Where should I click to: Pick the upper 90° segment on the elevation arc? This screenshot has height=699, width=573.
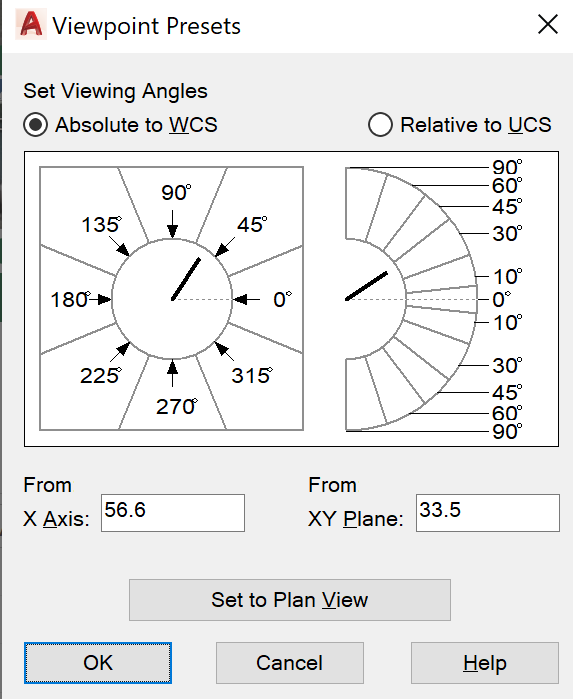363,205
